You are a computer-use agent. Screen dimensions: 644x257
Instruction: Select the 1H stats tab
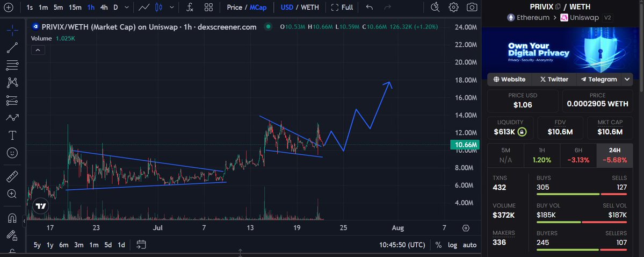[x=542, y=155]
